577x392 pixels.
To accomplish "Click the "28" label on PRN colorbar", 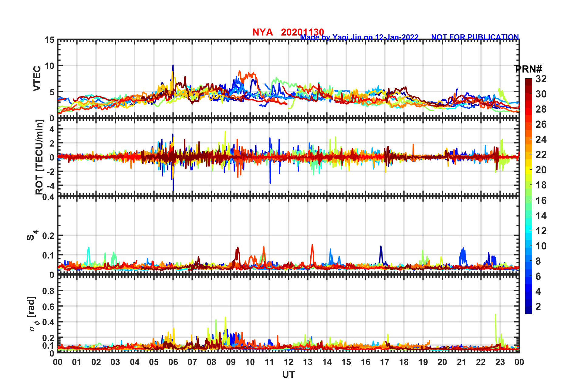I will click(x=541, y=109).
